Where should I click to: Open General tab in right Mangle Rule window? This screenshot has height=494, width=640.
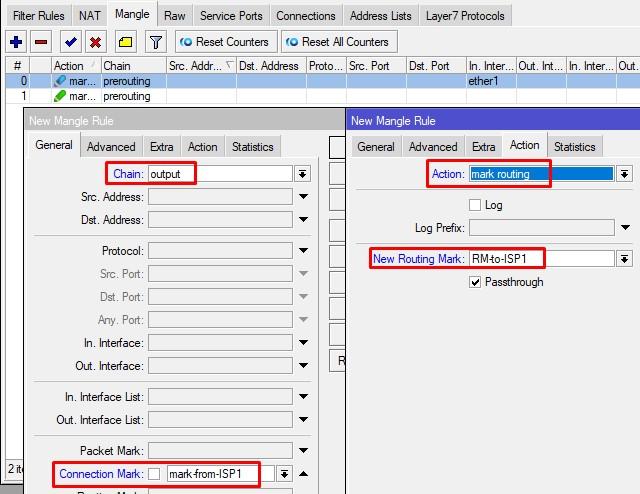tap(376, 147)
